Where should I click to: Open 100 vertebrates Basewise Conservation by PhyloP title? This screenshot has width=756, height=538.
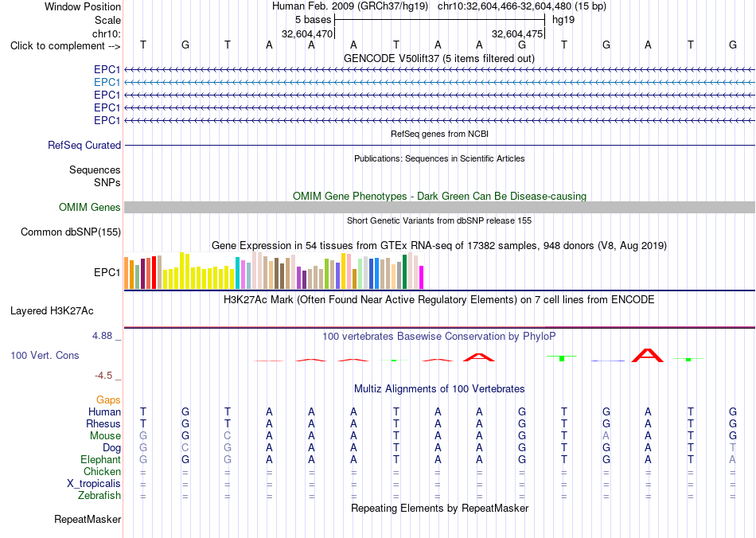tap(439, 337)
